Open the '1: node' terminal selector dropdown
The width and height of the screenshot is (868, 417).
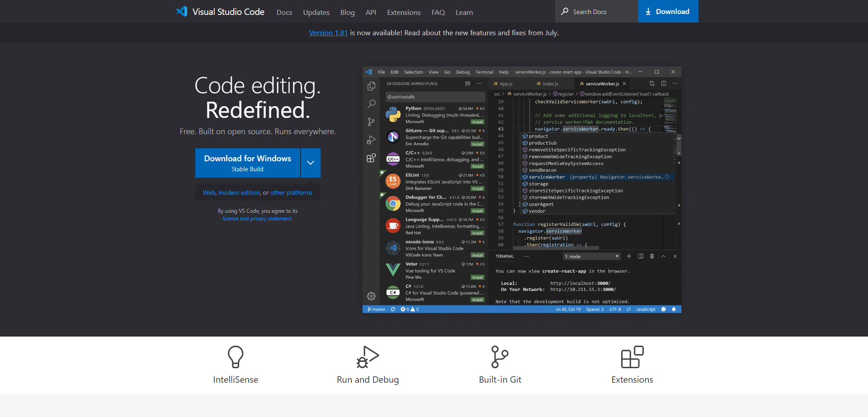591,256
